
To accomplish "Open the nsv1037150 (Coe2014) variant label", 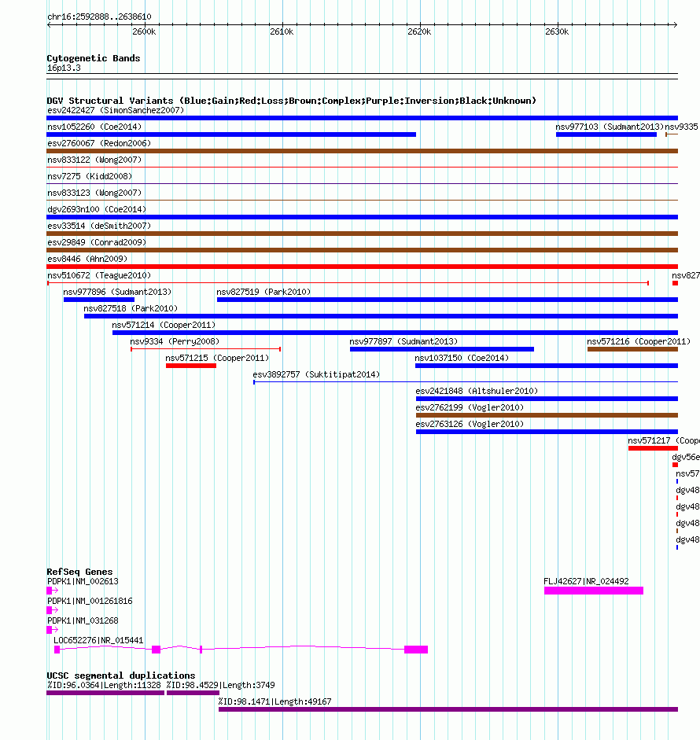I will click(462, 358).
